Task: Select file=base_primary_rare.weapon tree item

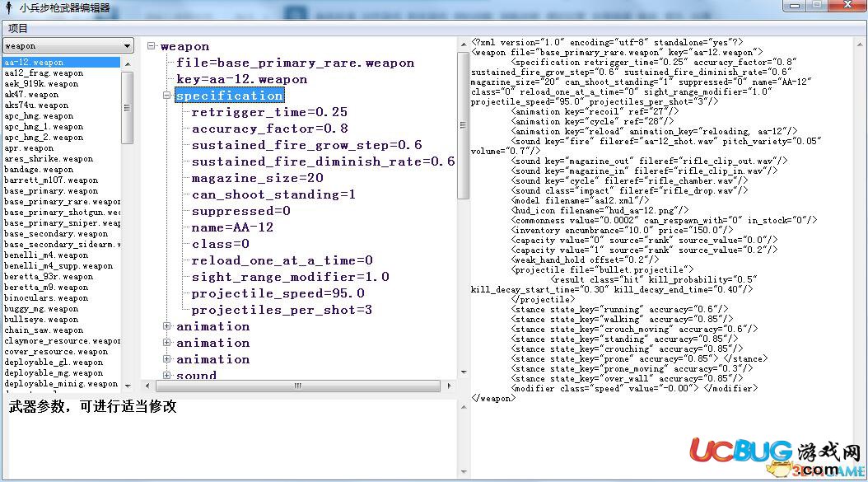Action: tap(295, 63)
